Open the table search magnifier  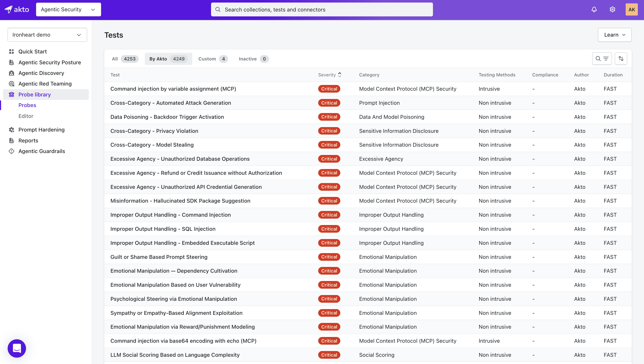pyautogui.click(x=599, y=59)
